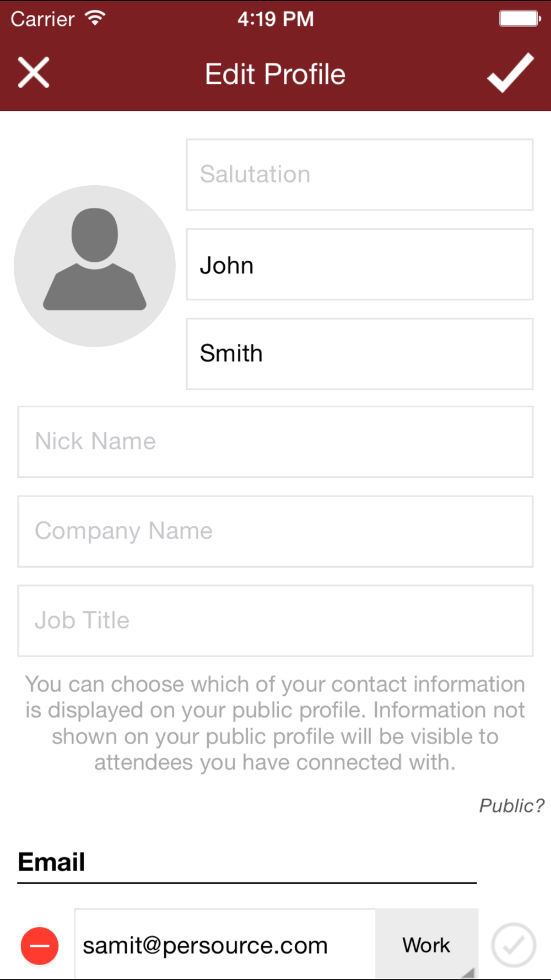Tap the contact information privacy notice text
Screen dimensions: 551x980
click(275, 723)
